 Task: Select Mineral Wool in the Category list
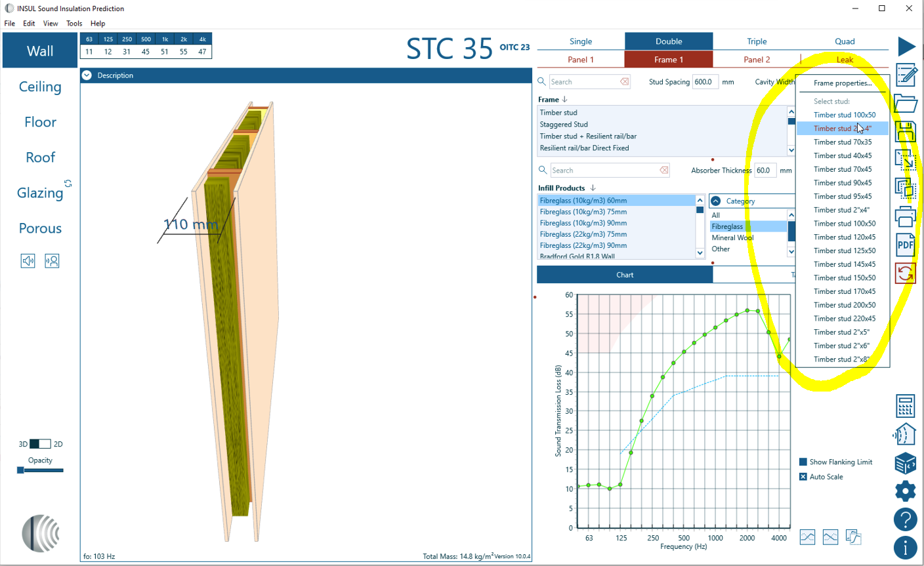(748, 237)
